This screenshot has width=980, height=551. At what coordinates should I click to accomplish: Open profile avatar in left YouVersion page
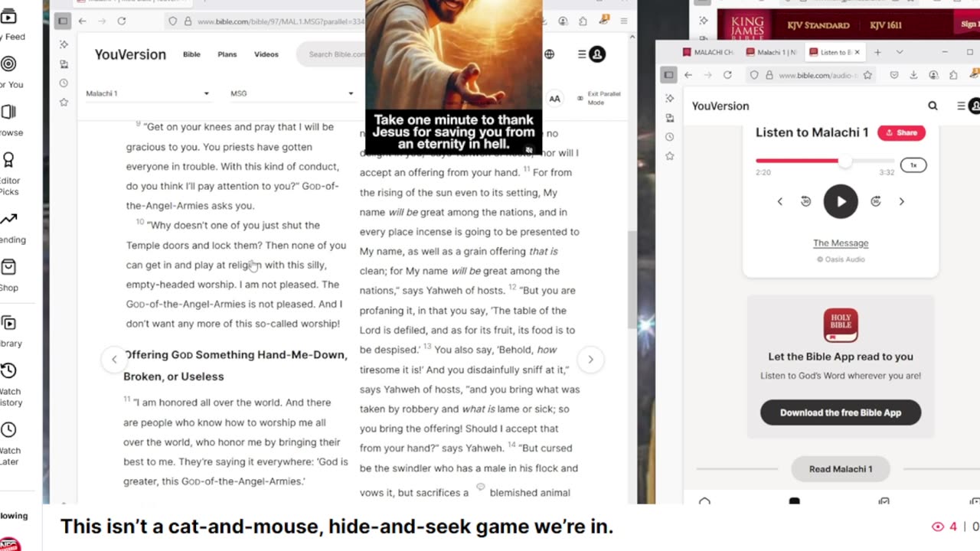597,54
